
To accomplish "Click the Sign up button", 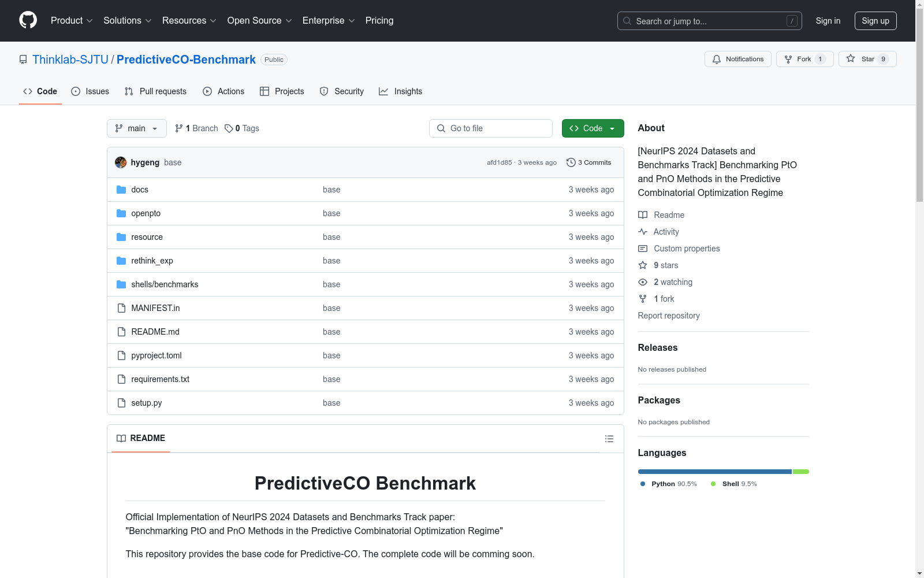I will [875, 21].
